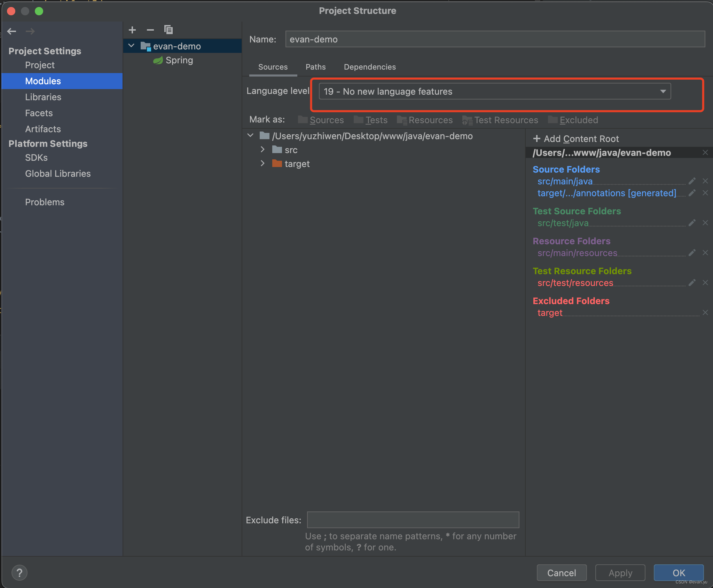
Task: Remove target from Excluded Folders
Action: click(705, 312)
